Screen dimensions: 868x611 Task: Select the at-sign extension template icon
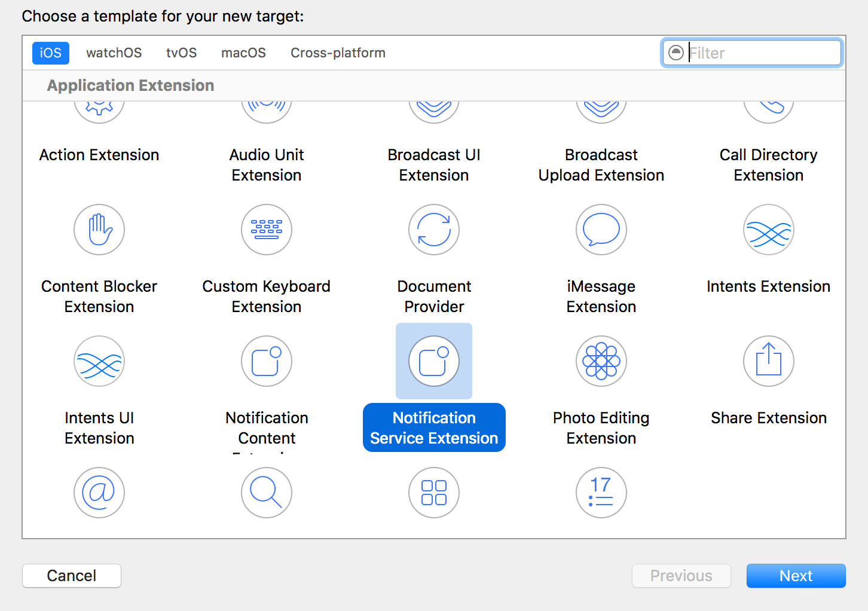(x=99, y=493)
